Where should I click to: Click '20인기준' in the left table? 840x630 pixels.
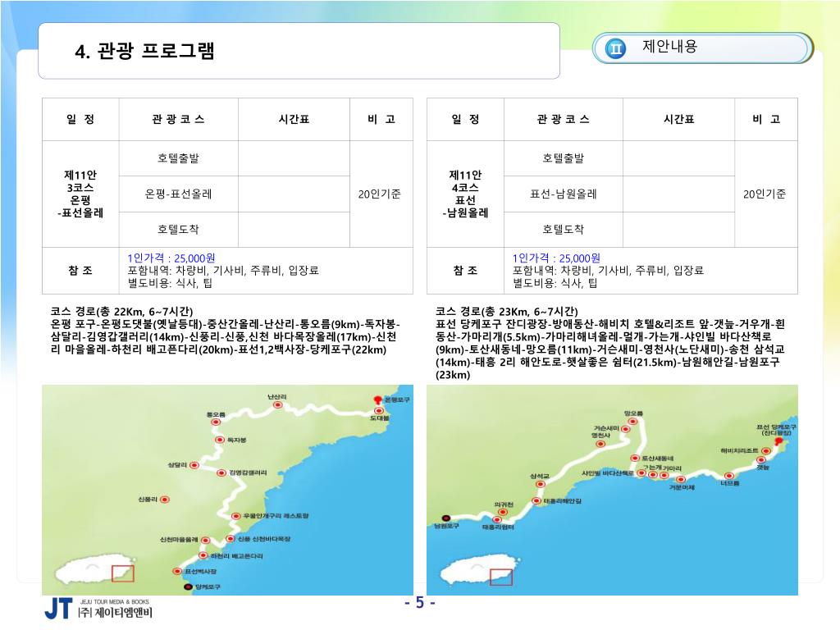click(x=379, y=194)
